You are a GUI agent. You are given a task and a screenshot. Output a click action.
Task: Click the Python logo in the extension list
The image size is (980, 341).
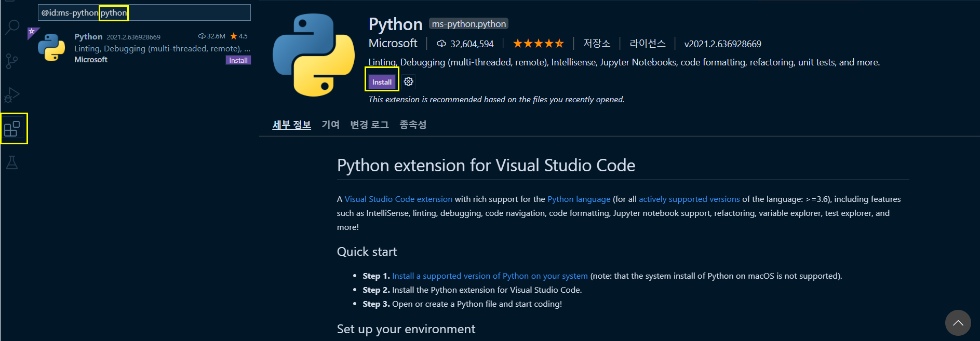coord(51,47)
